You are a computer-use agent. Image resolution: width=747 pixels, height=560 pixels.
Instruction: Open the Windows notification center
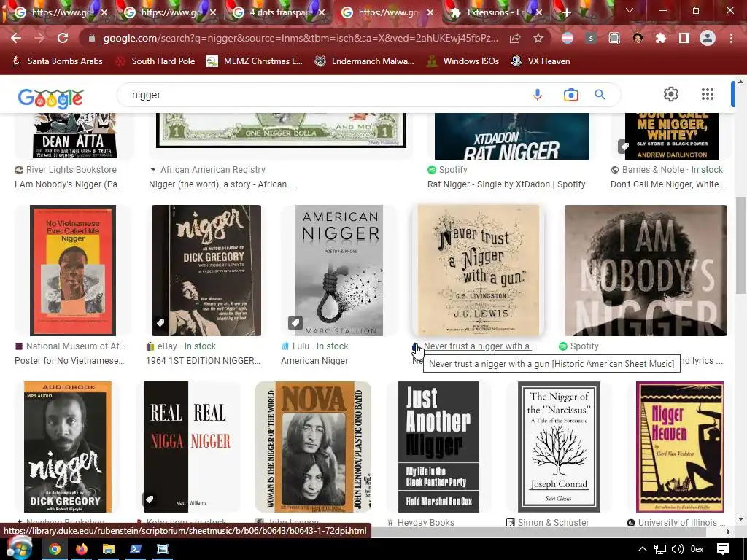click(723, 549)
